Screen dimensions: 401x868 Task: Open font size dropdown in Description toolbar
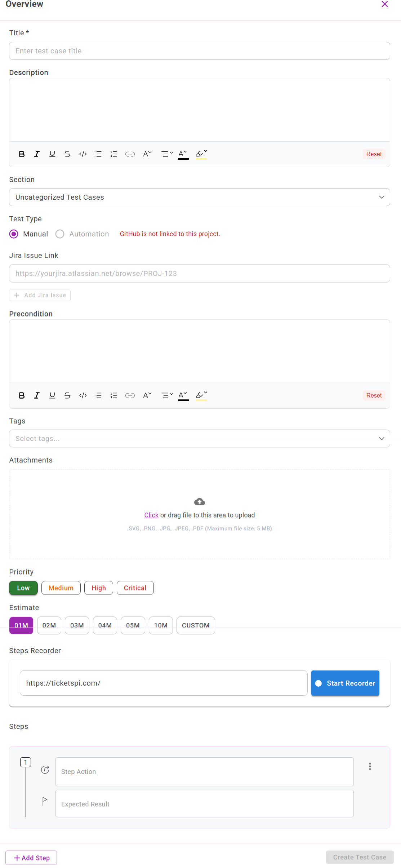[x=147, y=154]
